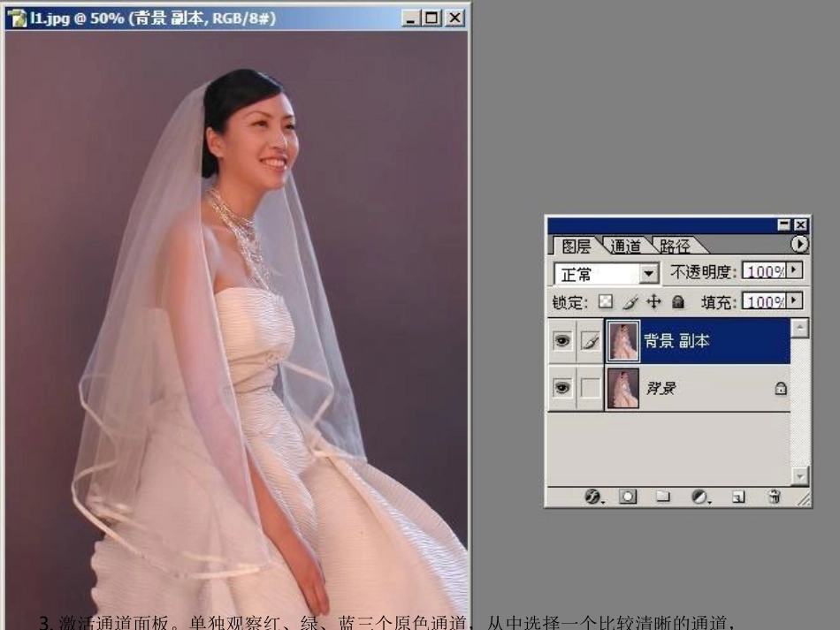The image size is (840, 630).
Task: Hide the 背景 layer eye icon
Action: click(x=562, y=387)
